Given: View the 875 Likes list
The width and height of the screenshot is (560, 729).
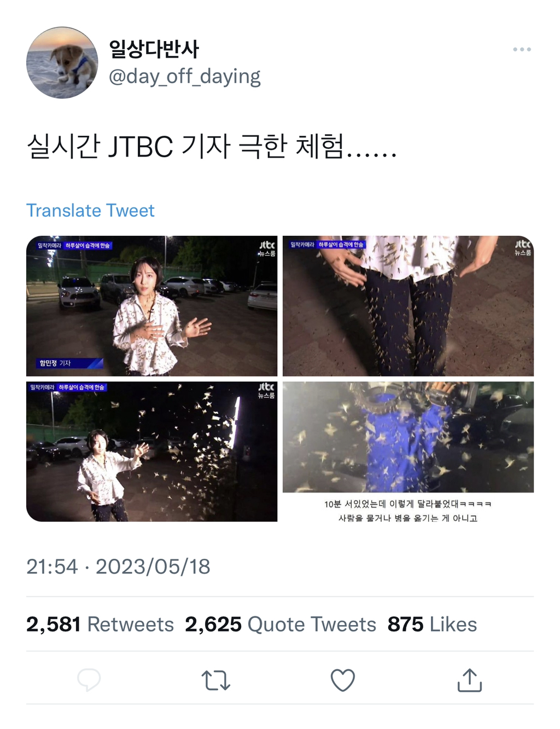Looking at the screenshot, I should [x=432, y=624].
